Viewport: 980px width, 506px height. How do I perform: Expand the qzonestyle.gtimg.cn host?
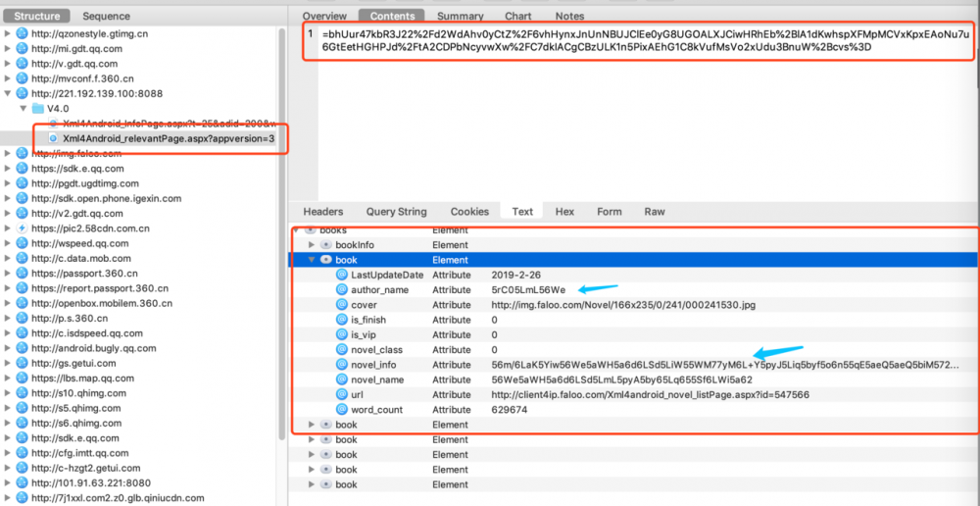[8, 33]
